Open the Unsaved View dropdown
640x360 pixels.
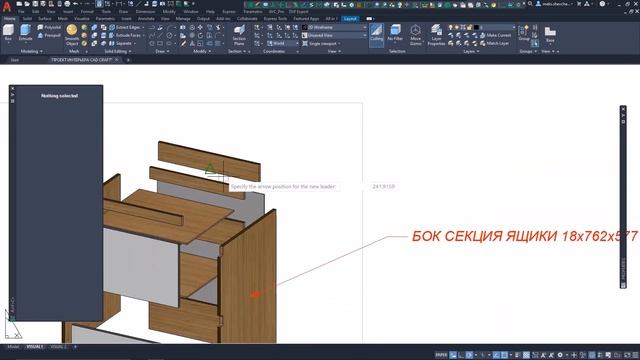[x=334, y=36]
